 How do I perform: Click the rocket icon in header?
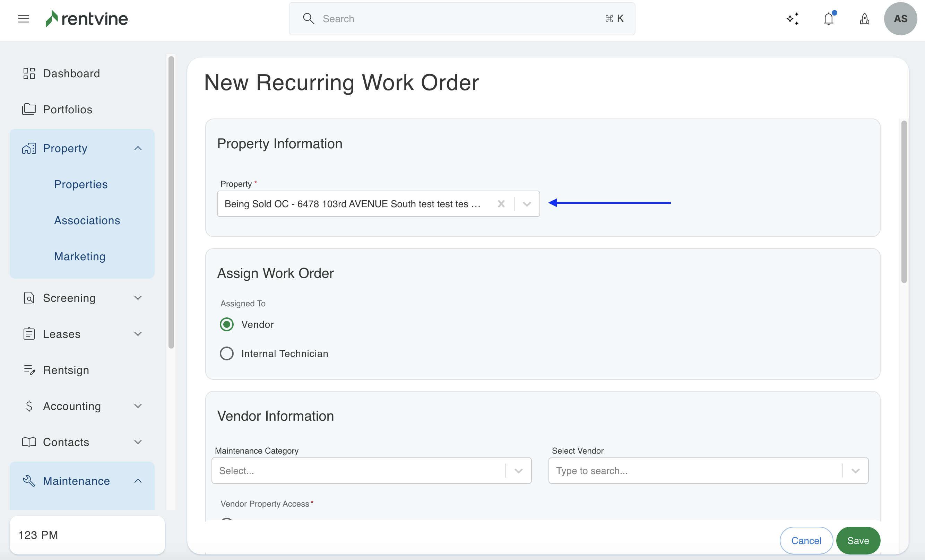coord(865,18)
